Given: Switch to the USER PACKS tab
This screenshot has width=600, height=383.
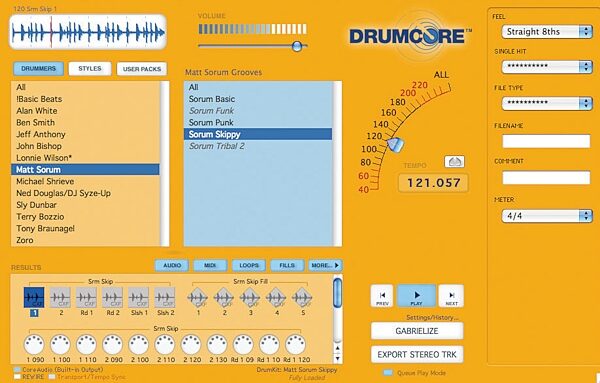Looking at the screenshot, I should 142,69.
